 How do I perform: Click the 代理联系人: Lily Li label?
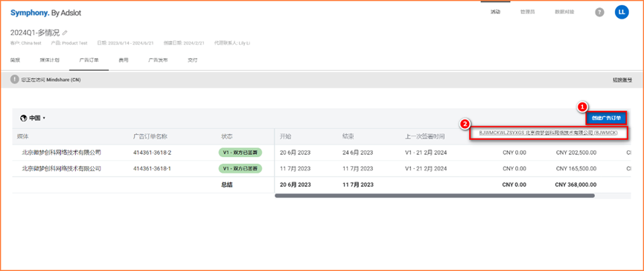click(x=232, y=42)
